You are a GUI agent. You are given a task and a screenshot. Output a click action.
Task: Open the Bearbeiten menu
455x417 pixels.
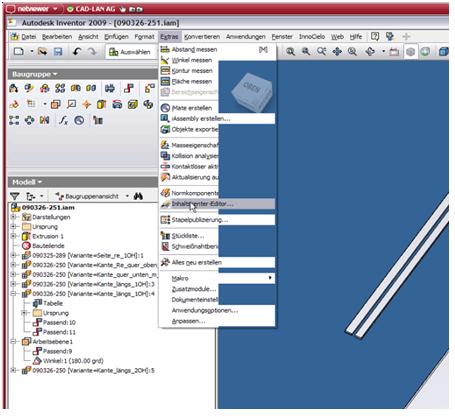pyautogui.click(x=57, y=37)
